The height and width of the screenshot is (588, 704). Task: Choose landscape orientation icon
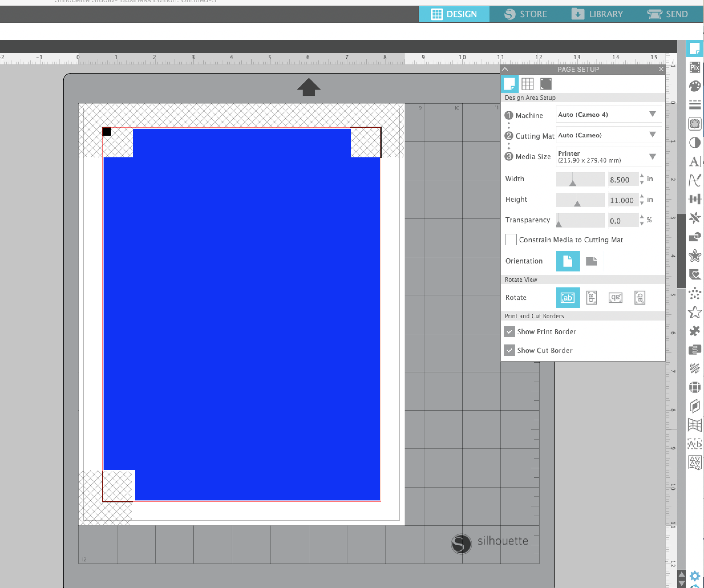pos(591,261)
